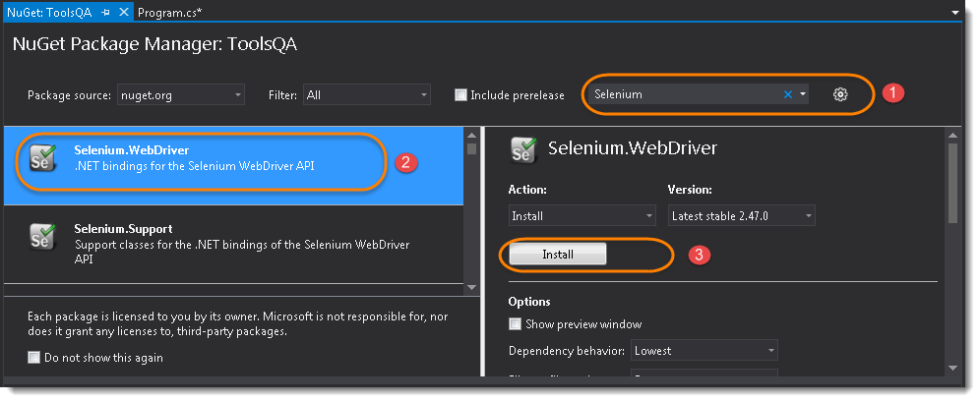Check the Show preview window option
The height and width of the screenshot is (402, 980).
515,324
